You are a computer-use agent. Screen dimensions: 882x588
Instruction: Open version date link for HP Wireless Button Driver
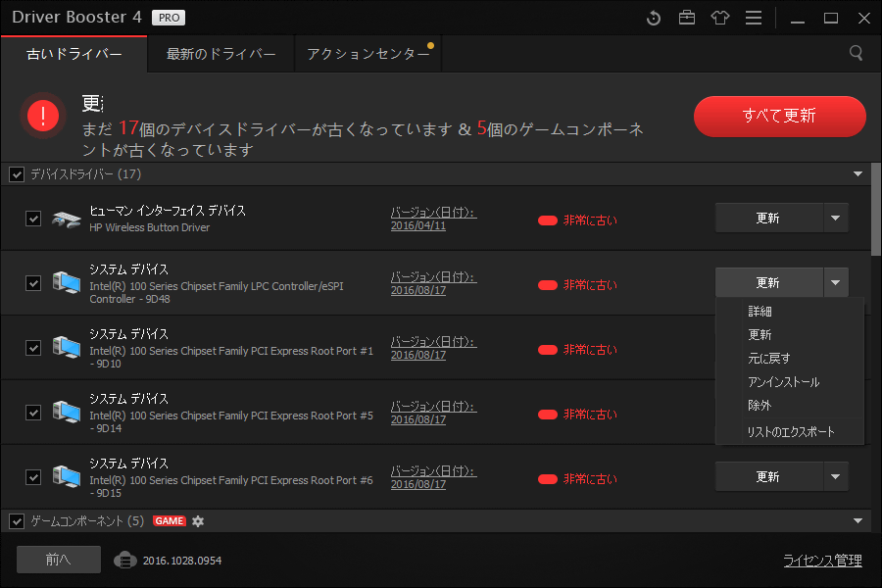[x=434, y=219]
